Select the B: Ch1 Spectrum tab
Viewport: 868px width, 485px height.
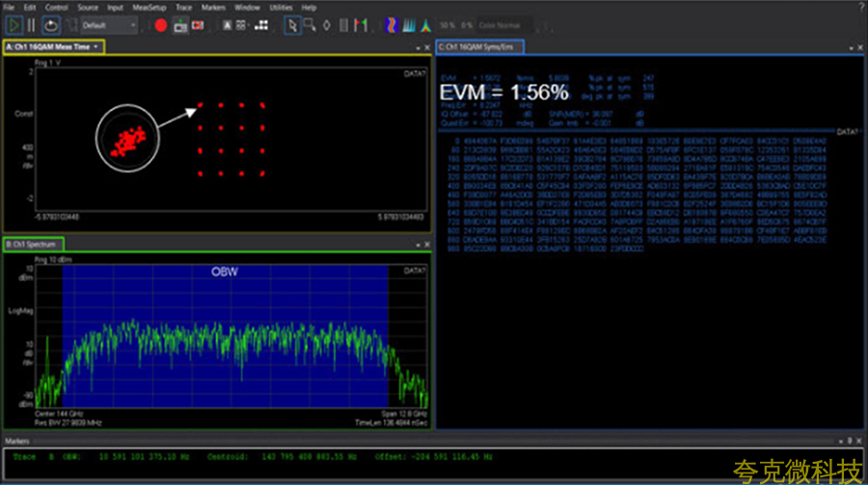[34, 244]
